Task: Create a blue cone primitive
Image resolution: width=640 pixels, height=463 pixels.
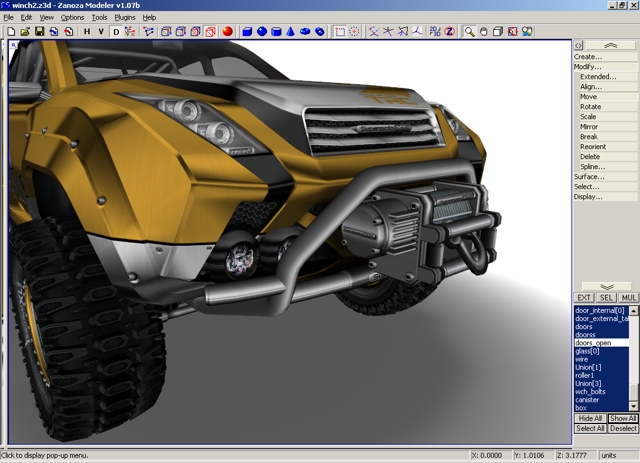Action: 291,31
